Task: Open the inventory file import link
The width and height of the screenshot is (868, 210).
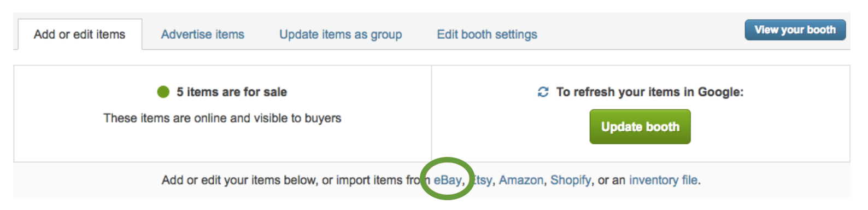Action: [663, 180]
